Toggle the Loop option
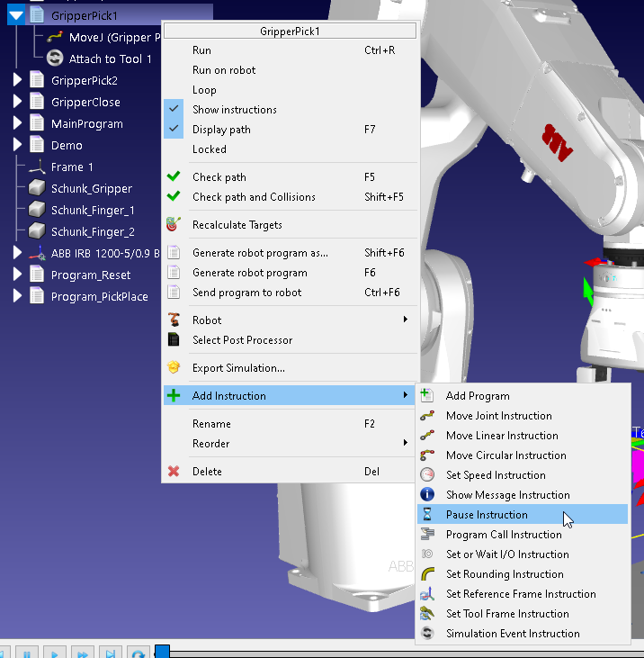The width and height of the screenshot is (644, 658). tap(291, 89)
